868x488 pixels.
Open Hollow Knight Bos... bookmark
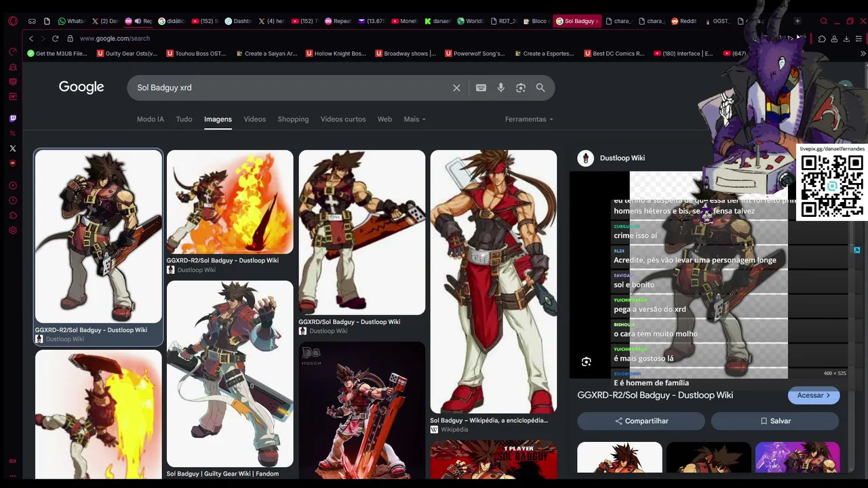point(336,54)
